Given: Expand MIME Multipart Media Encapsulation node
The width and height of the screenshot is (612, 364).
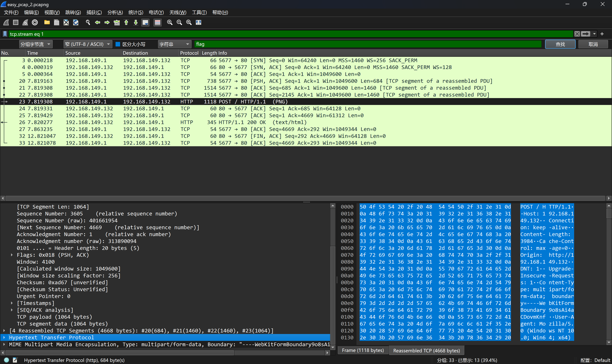Looking at the screenshot, I should click(x=4, y=344).
